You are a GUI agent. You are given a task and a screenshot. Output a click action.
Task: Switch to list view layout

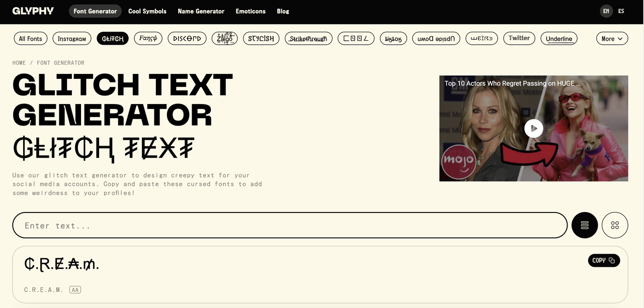(585, 225)
